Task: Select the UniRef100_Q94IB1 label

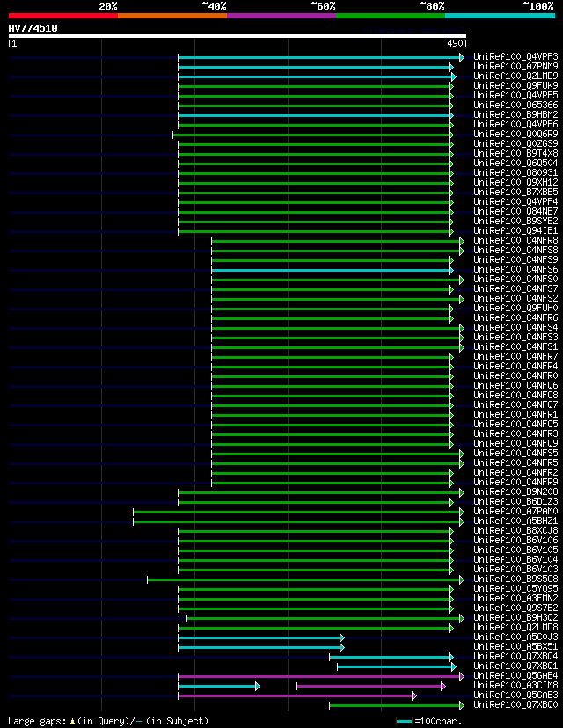Action: (x=515, y=230)
